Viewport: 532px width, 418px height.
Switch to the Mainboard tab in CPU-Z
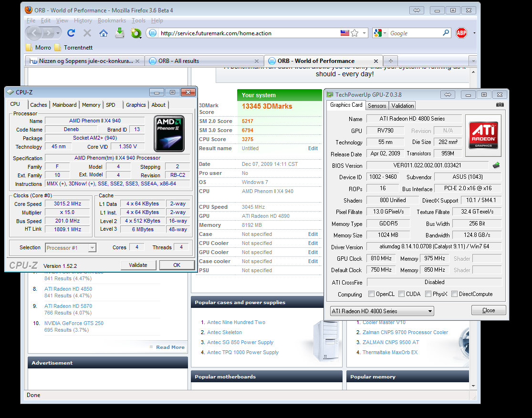(x=64, y=105)
